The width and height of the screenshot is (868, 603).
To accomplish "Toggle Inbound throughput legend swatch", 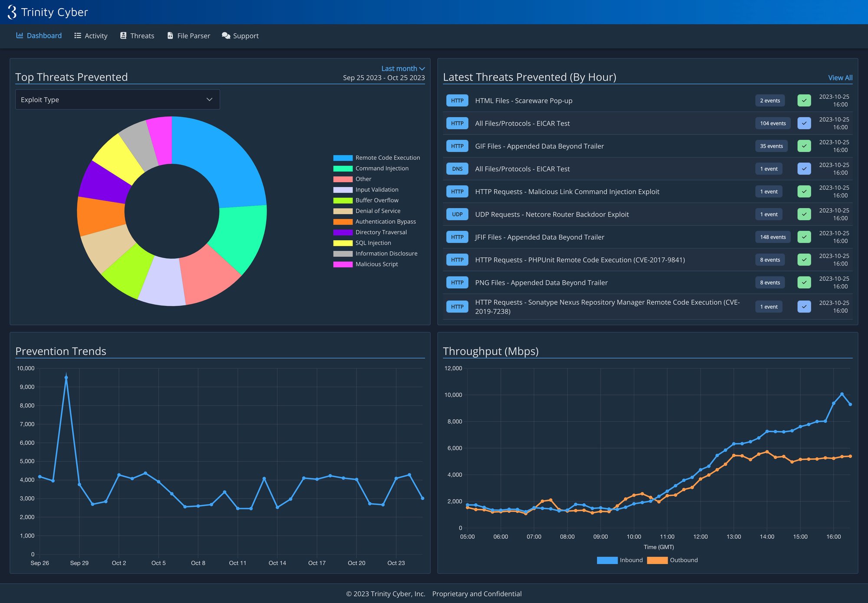I will tap(607, 560).
